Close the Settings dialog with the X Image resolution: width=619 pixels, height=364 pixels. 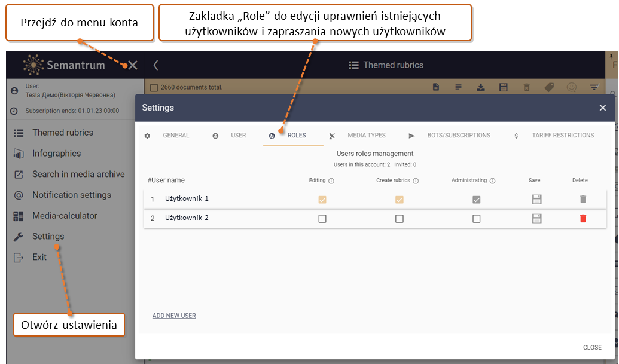602,108
